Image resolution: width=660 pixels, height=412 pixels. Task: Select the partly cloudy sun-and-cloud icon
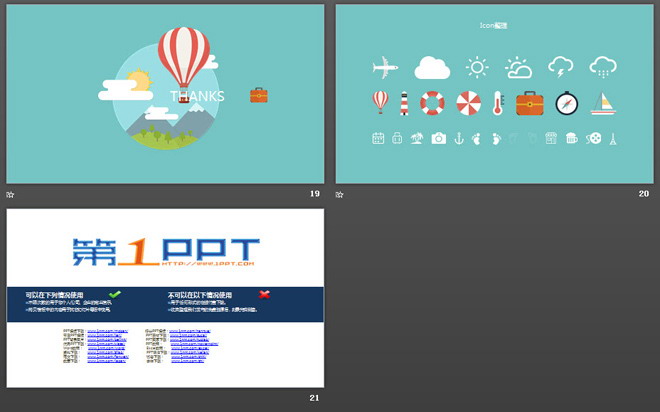tap(519, 68)
